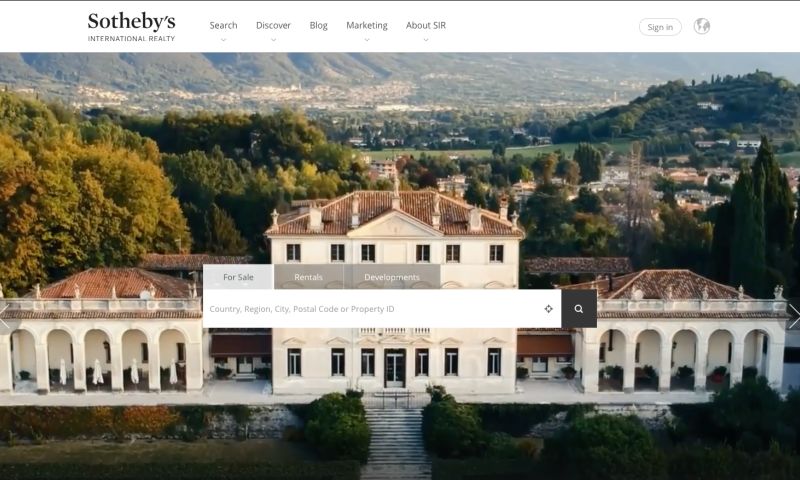
Task: Go to previous slide with left arrow
Action: pyautogui.click(x=5, y=317)
